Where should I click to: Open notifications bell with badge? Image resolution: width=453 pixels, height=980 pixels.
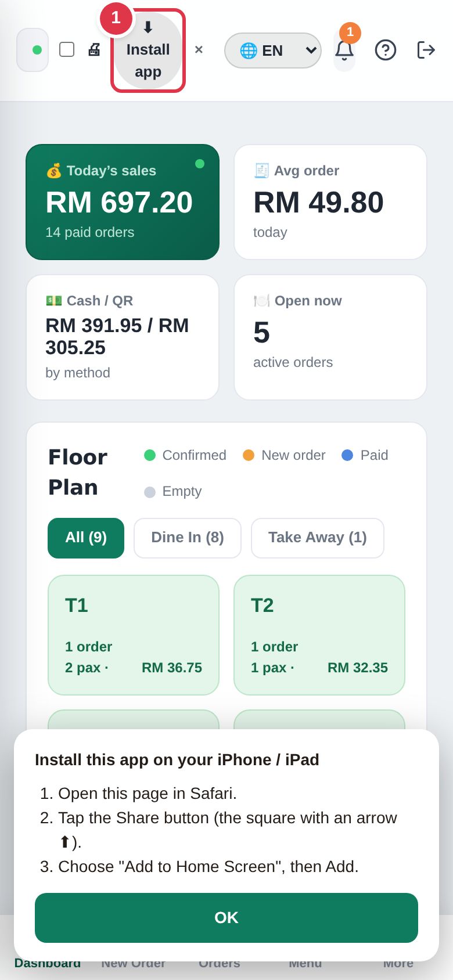(344, 50)
